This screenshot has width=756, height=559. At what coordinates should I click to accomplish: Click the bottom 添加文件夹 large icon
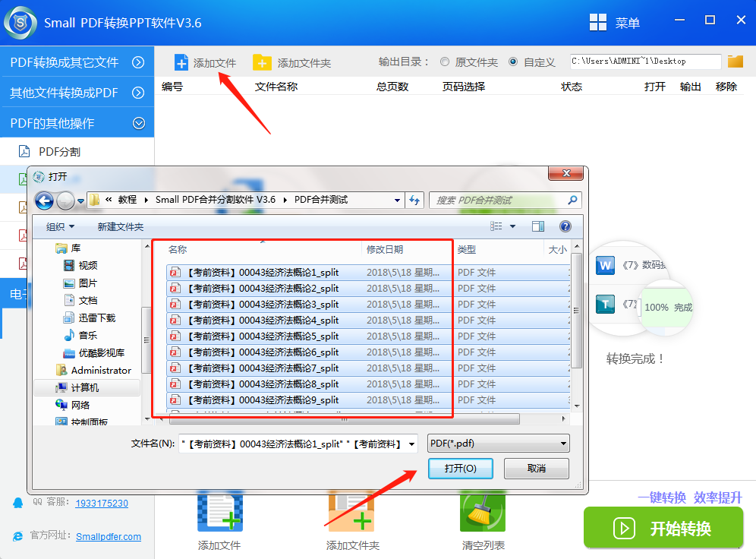coord(351,513)
